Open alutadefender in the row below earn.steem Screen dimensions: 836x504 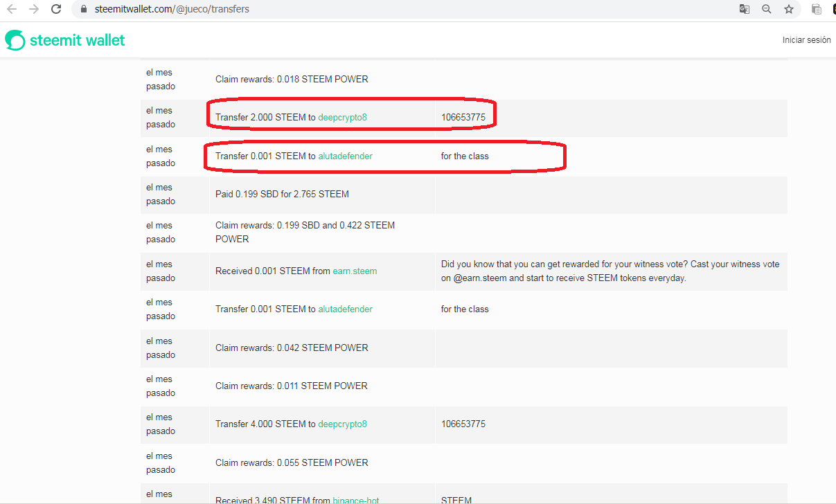(345, 309)
